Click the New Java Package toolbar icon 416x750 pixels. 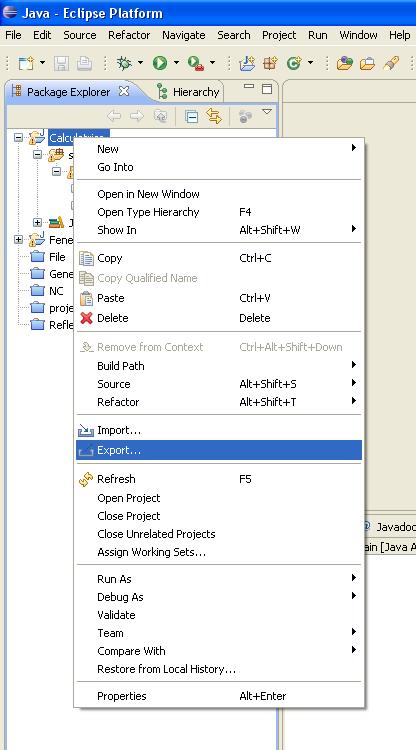(x=270, y=63)
